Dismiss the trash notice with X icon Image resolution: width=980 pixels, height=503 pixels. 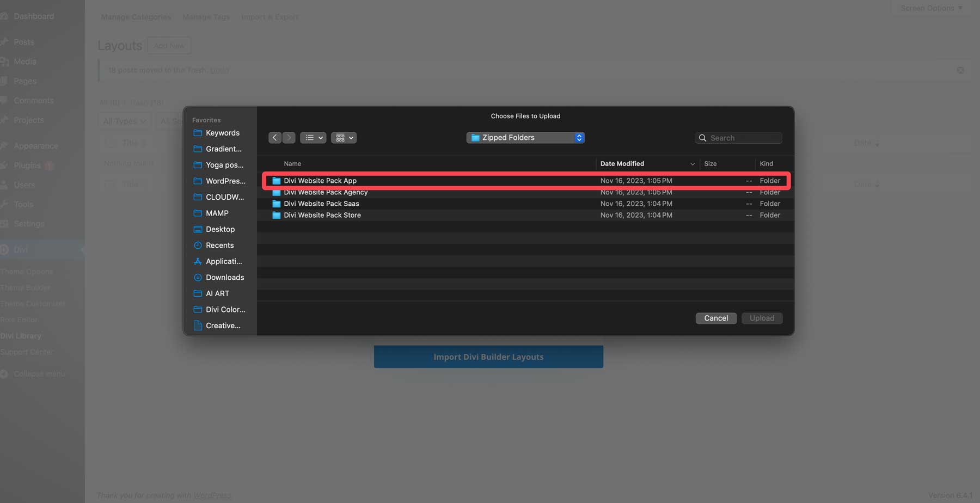pyautogui.click(x=960, y=70)
